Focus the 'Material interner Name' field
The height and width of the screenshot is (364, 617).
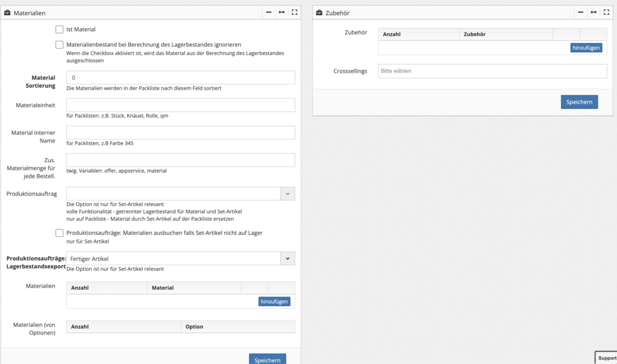pyautogui.click(x=181, y=133)
